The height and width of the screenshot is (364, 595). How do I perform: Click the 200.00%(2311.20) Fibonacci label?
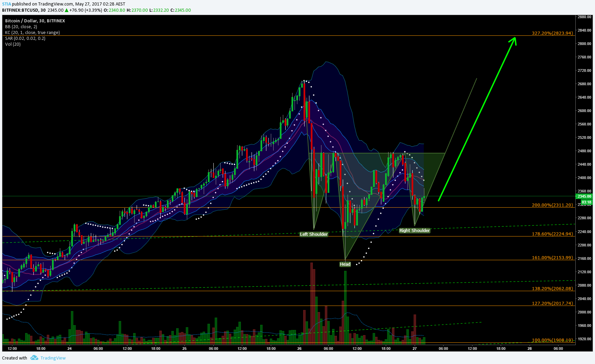(552, 205)
